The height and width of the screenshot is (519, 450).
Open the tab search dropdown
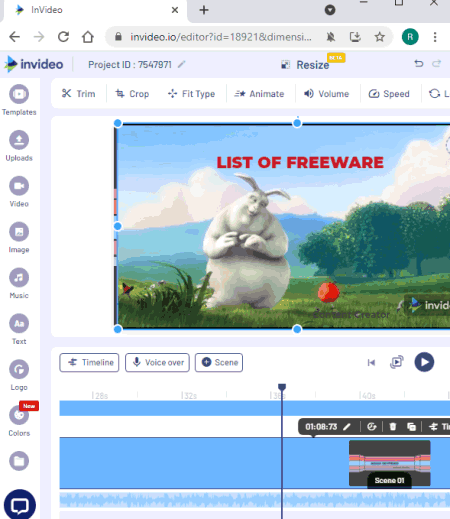[x=330, y=10]
